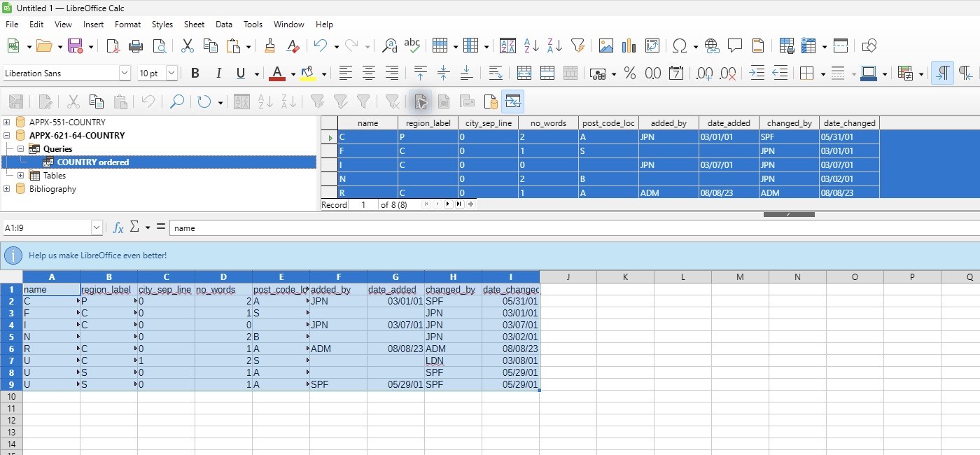Screen dimensions: 980x455
Task: Open the font size dropdown
Action: click(171, 73)
